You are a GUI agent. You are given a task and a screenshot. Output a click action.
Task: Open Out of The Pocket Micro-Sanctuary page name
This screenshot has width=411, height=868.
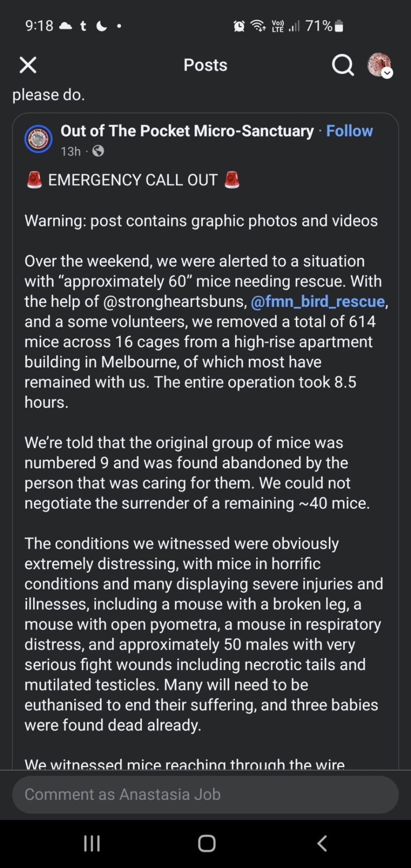tap(187, 131)
